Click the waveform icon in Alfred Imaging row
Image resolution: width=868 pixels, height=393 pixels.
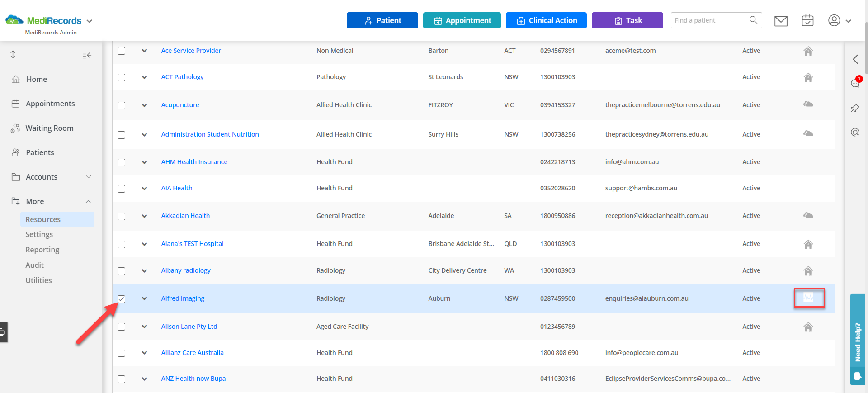click(x=808, y=298)
